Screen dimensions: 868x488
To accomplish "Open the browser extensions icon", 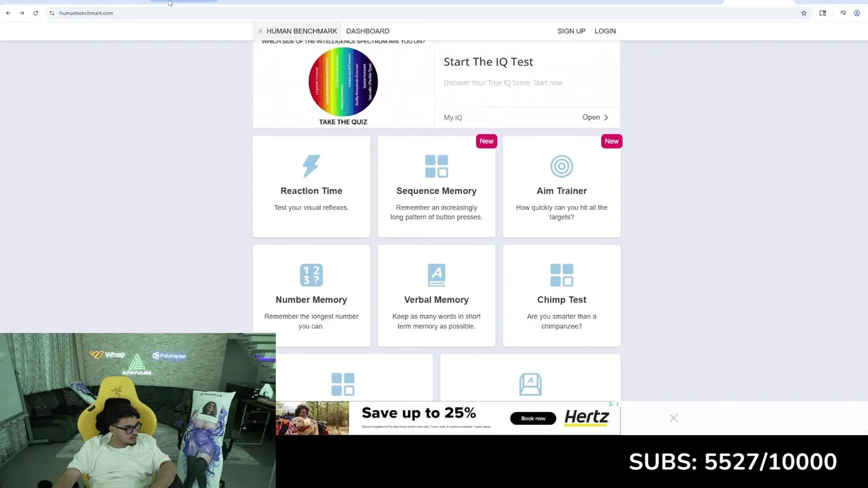I will (823, 13).
